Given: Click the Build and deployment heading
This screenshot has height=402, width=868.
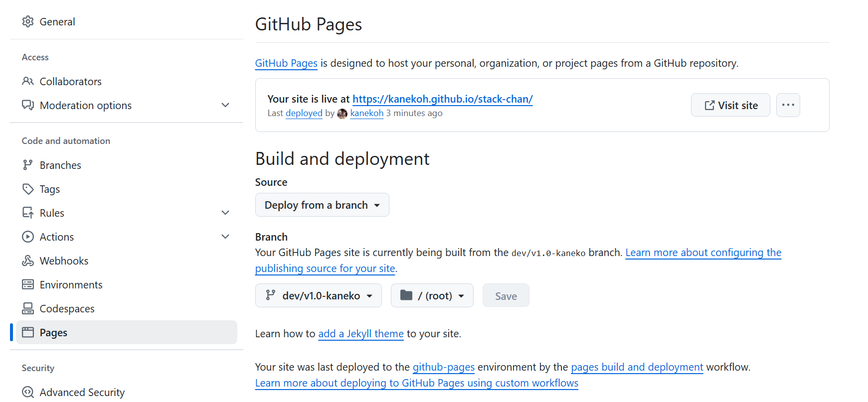Looking at the screenshot, I should pyautogui.click(x=343, y=159).
